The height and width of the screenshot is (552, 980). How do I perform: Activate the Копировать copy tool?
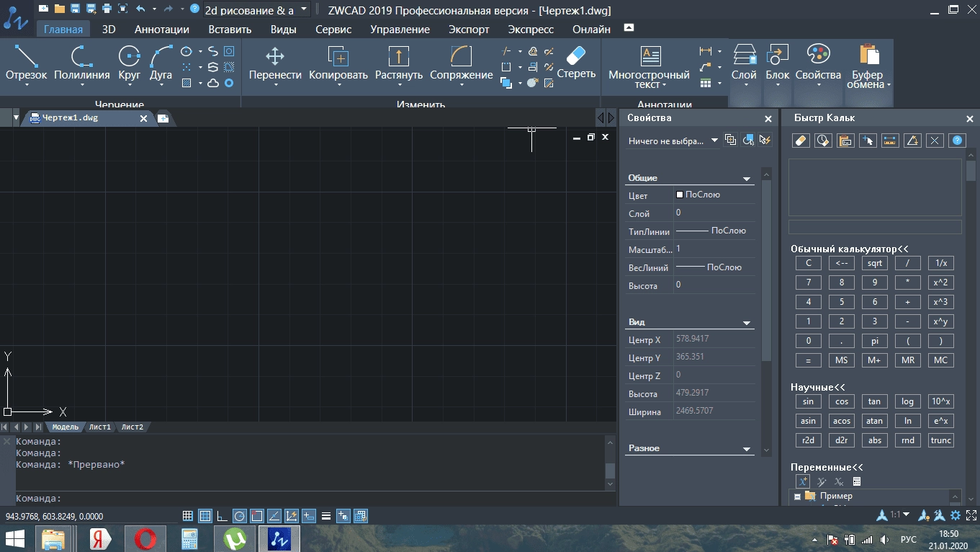[x=338, y=63]
